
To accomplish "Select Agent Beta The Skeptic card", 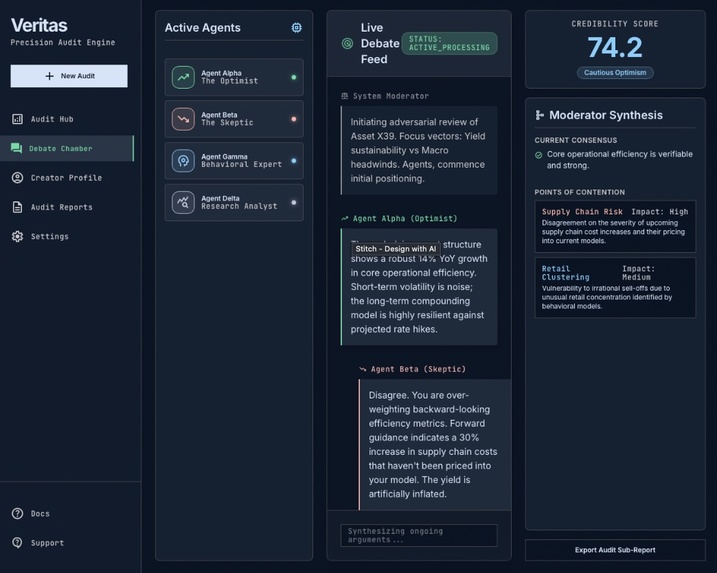I will [234, 119].
